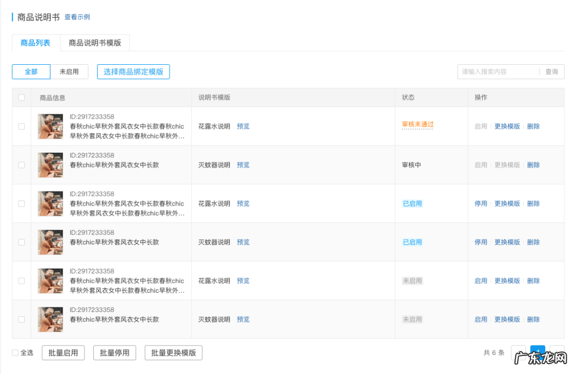Check the select-all checkbox in table header

click(x=21, y=97)
